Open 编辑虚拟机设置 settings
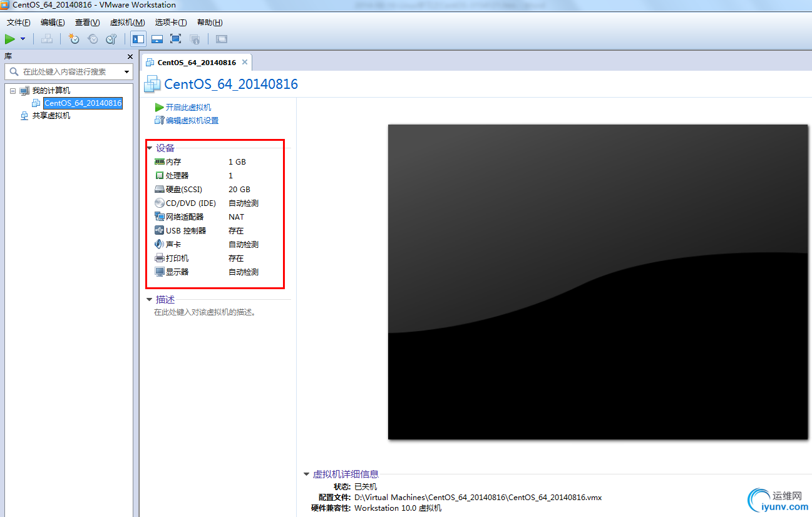The width and height of the screenshot is (812, 517). tap(191, 120)
